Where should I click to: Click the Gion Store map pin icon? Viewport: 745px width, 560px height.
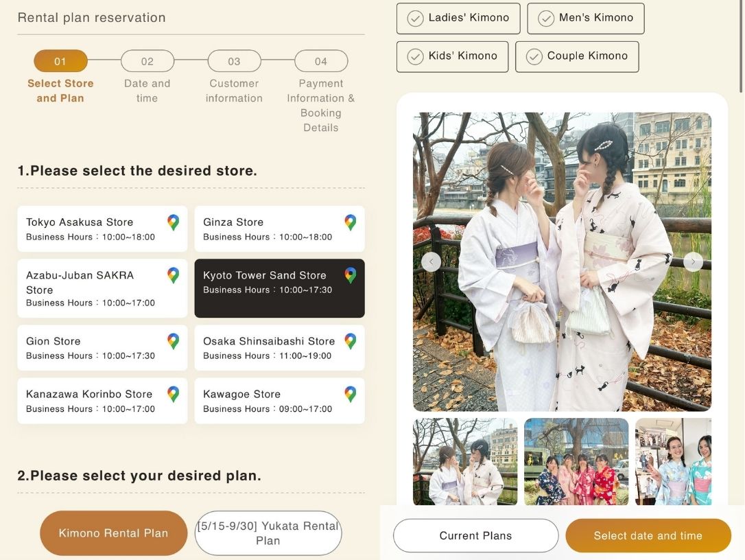tap(173, 341)
